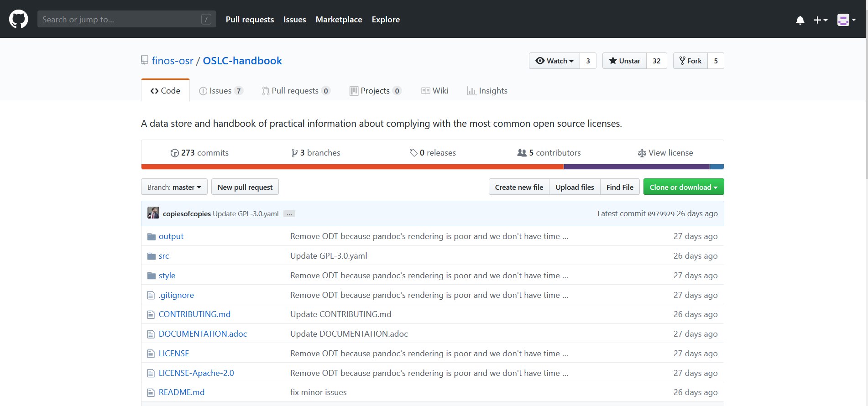Click the output folder icon
The height and width of the screenshot is (406, 868).
(152, 237)
